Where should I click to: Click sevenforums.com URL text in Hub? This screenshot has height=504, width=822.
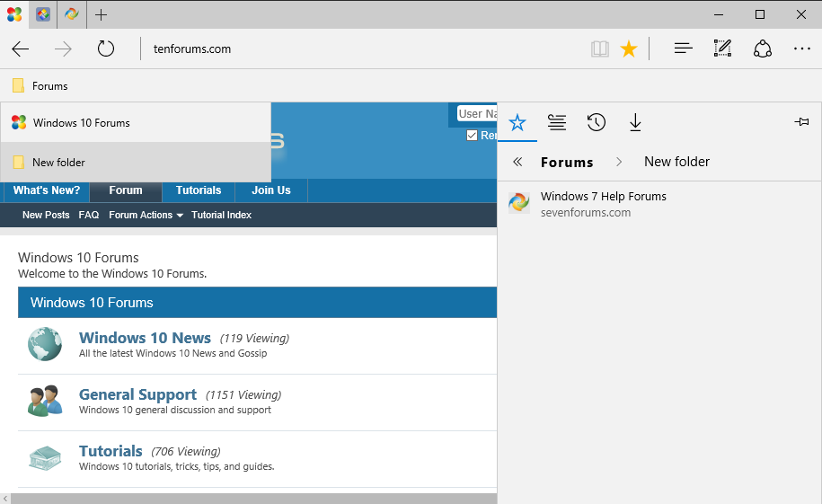(586, 213)
